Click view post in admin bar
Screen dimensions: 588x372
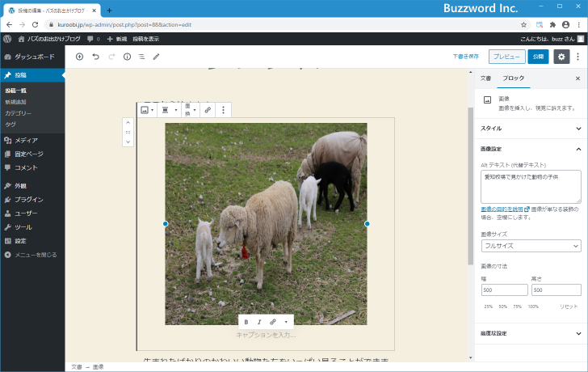click(x=146, y=39)
